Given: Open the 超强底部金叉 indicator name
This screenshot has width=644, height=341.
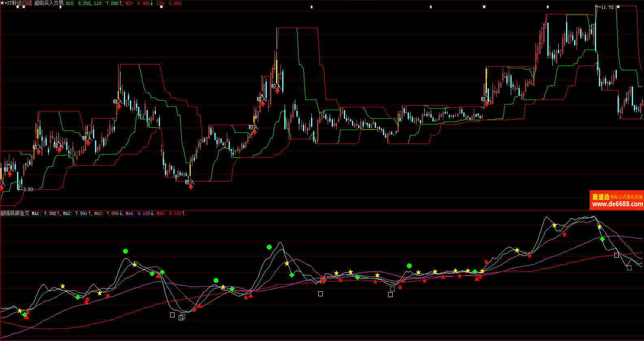Looking at the screenshot, I should point(15,213).
